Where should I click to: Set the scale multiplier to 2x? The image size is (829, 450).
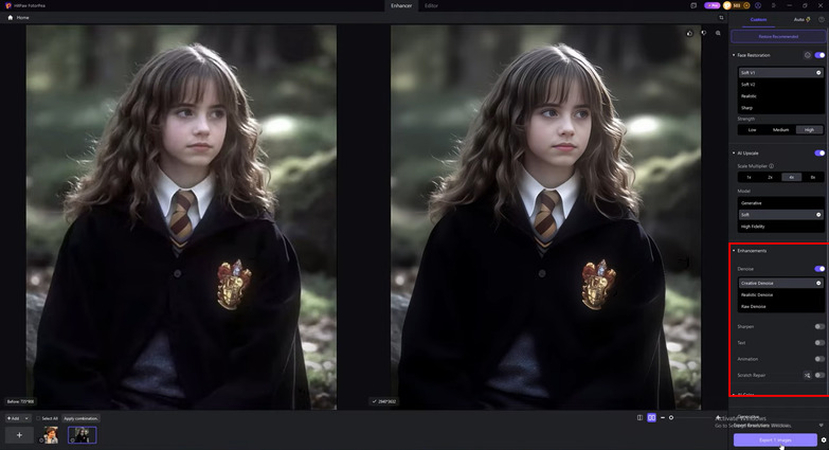pyautogui.click(x=770, y=177)
